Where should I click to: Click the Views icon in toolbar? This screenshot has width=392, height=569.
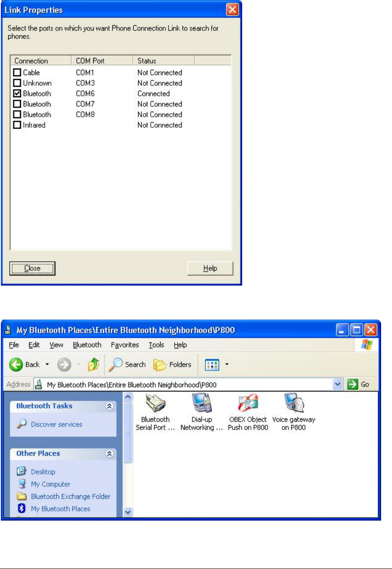(x=213, y=365)
